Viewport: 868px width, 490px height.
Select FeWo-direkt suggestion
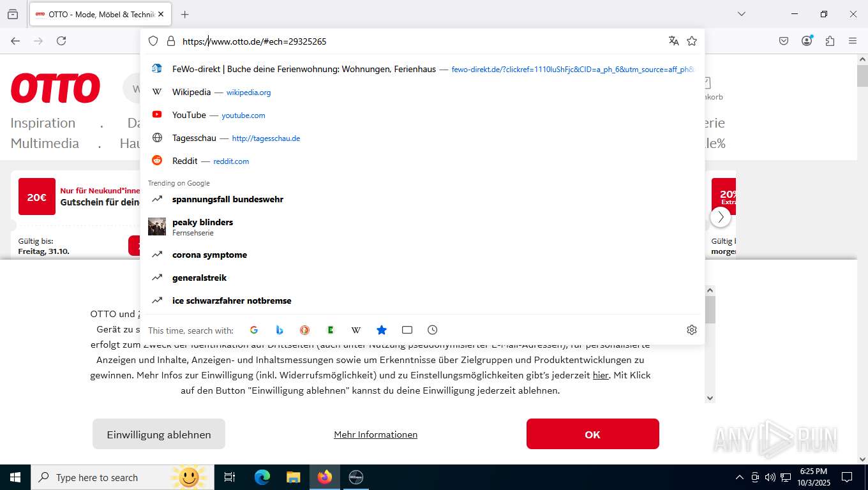423,69
